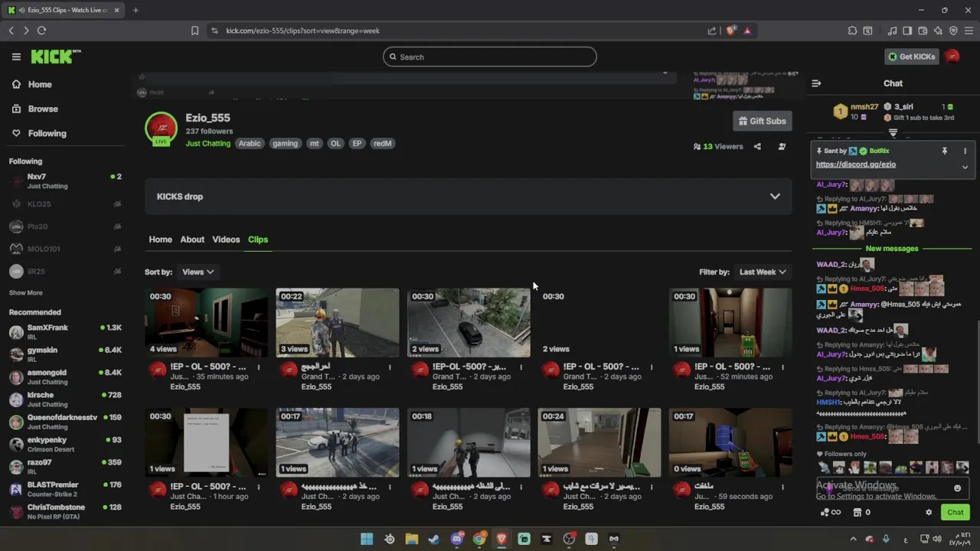Open a new browser tab
Image resolution: width=980 pixels, height=551 pixels.
136,10
